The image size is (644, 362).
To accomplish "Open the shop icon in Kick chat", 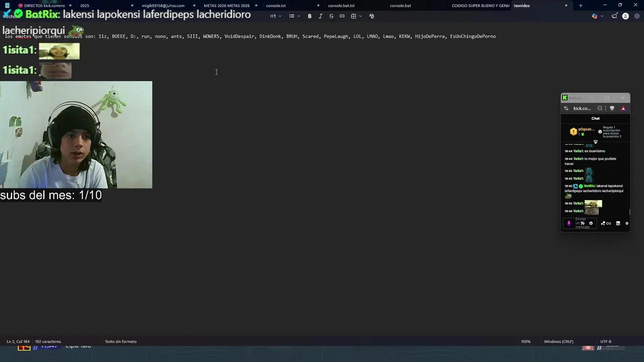I will [618, 223].
